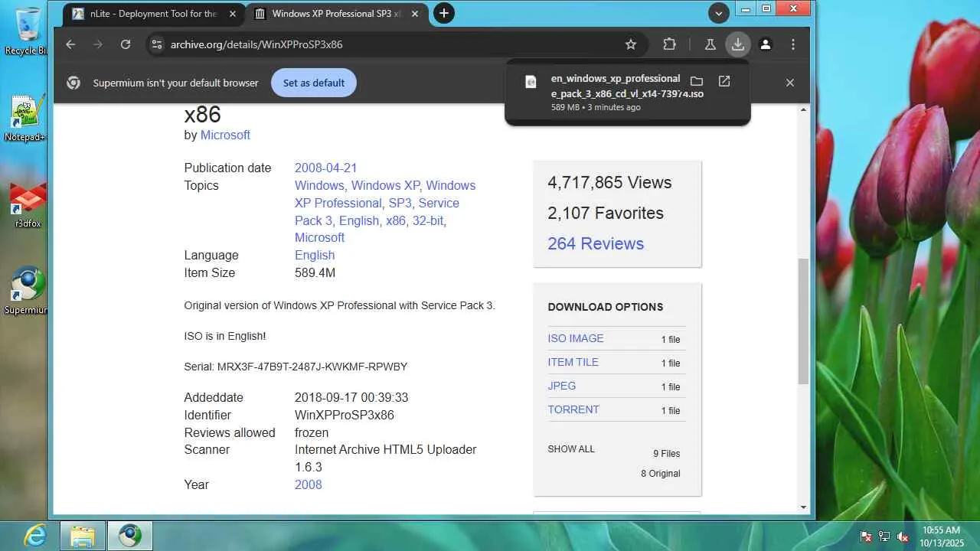Click the Supermium taskbar button
This screenshot has width=980, height=551.
[x=129, y=535]
